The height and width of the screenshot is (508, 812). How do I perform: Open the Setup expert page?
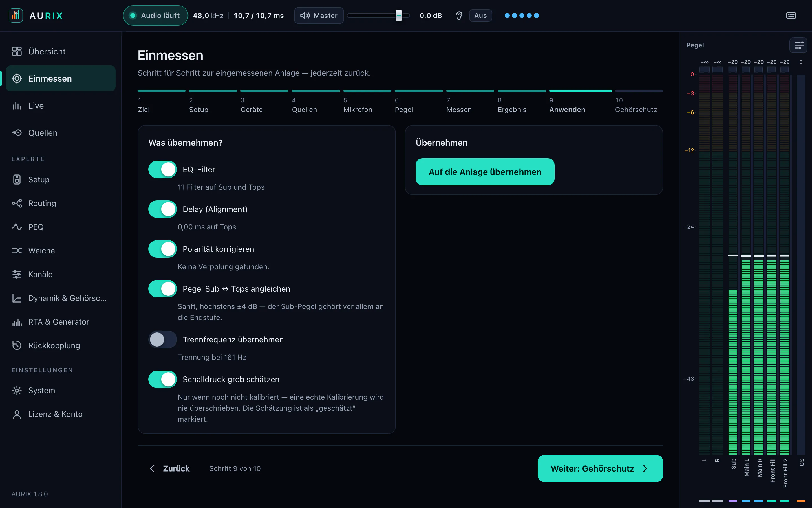60,179
